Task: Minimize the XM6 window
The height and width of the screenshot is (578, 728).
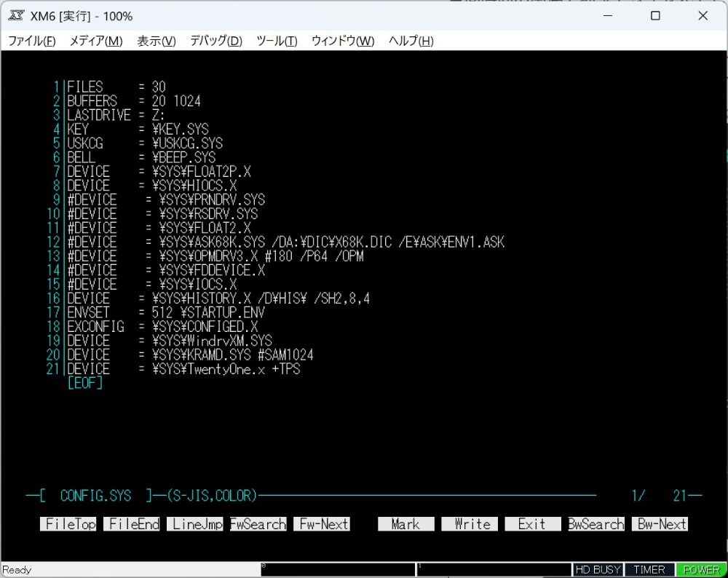Action: (608, 16)
